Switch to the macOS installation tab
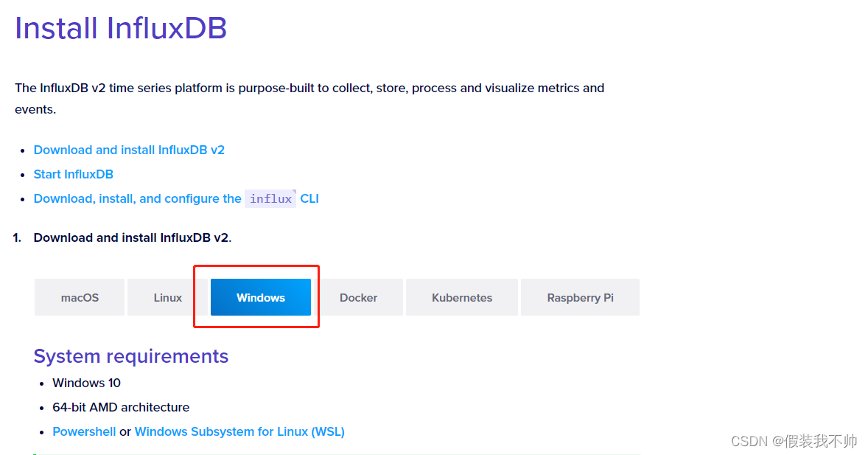The width and height of the screenshot is (868, 455). click(x=79, y=297)
